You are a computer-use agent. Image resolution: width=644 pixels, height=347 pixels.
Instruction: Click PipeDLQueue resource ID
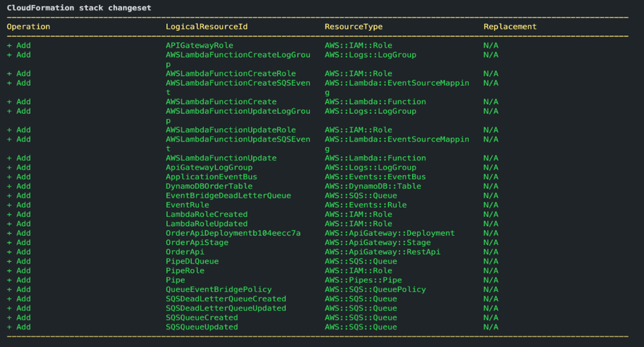pyautogui.click(x=192, y=262)
